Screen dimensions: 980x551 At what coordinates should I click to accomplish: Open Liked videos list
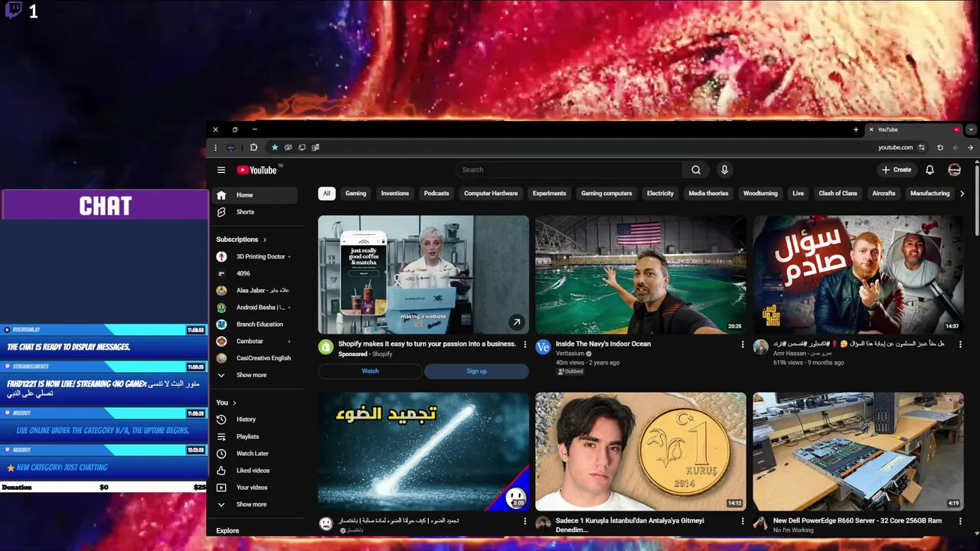coord(254,471)
